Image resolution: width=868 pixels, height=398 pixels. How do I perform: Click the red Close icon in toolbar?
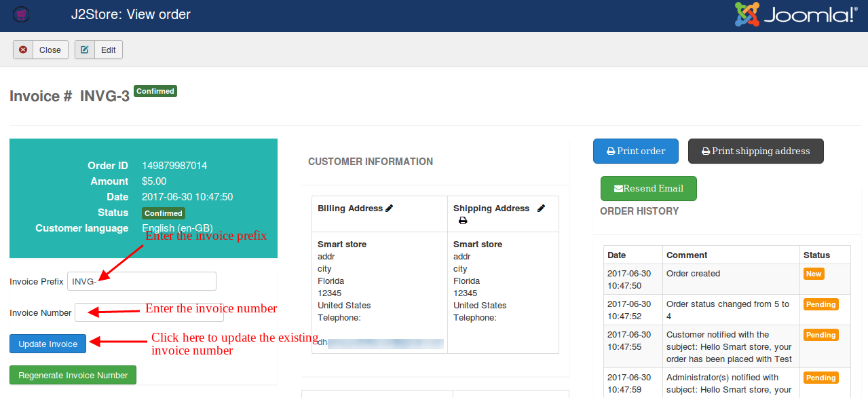[23, 50]
